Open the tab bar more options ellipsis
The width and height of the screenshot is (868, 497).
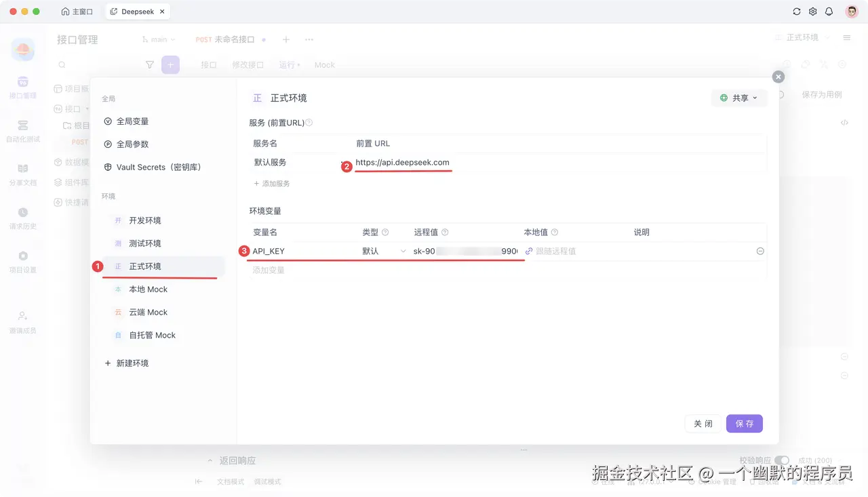point(309,40)
